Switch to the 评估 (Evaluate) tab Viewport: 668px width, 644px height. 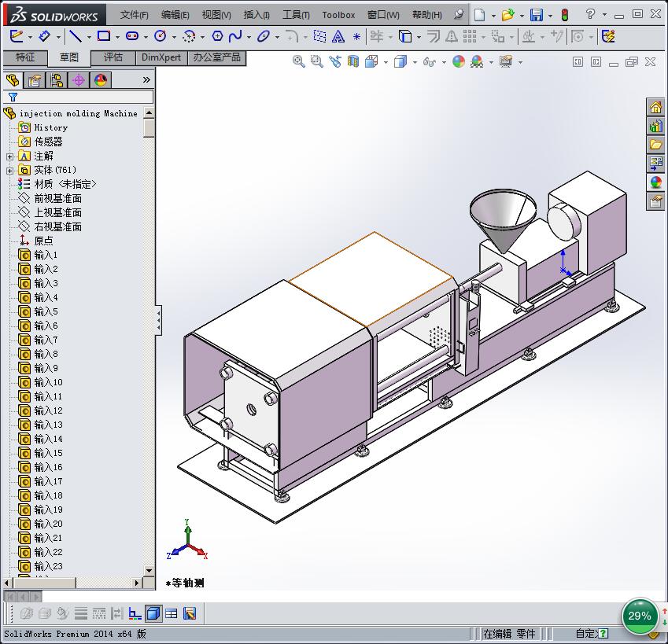[x=113, y=57]
